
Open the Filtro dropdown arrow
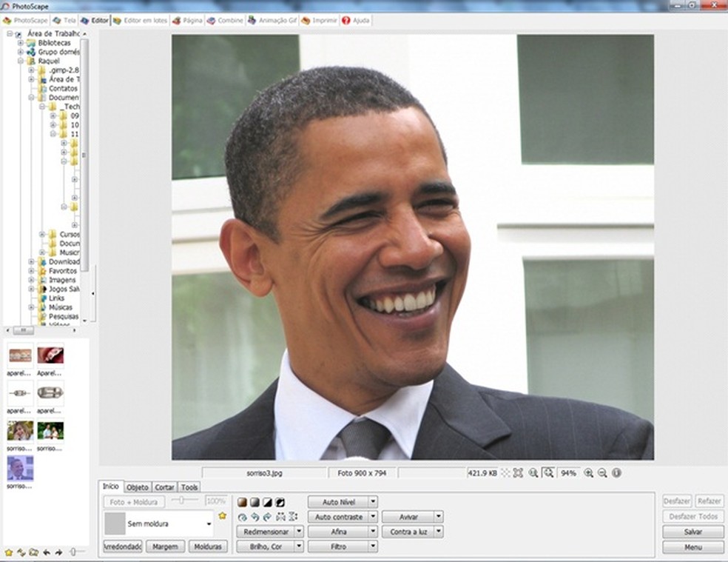[373, 546]
